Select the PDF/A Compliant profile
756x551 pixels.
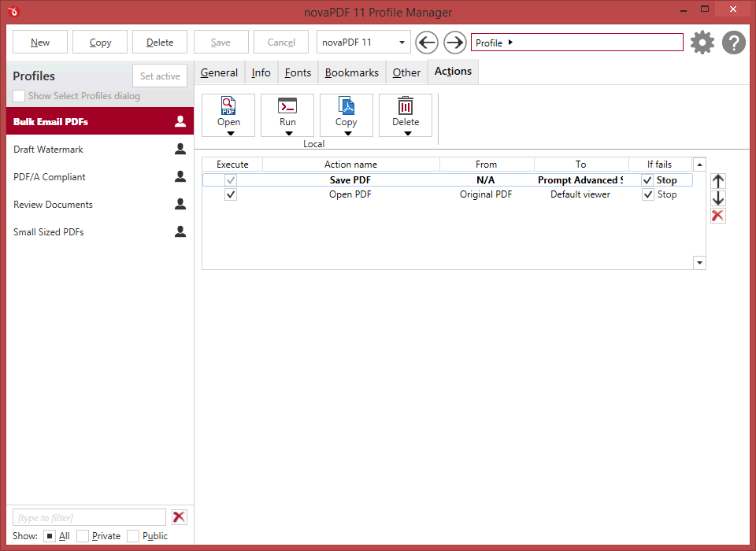click(100, 176)
